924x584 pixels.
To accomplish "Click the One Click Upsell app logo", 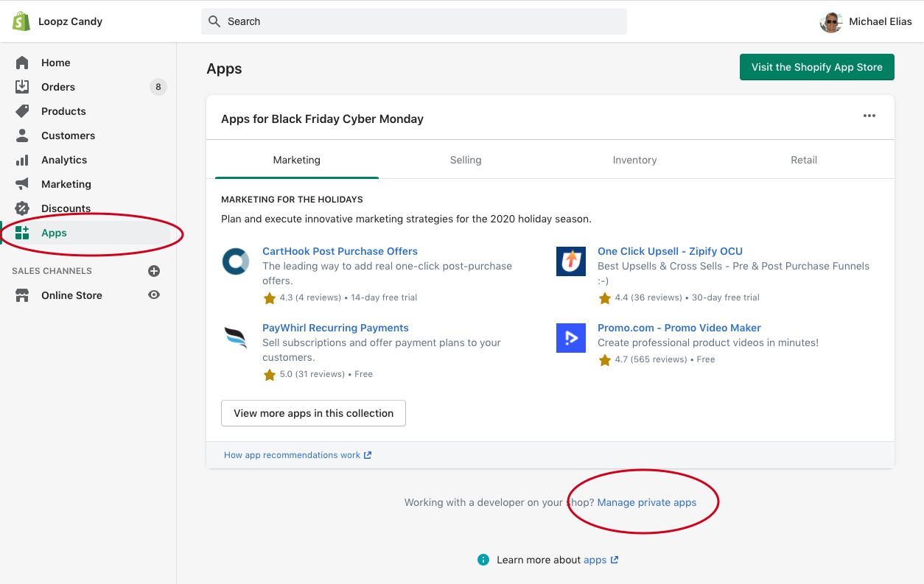I will (571, 261).
